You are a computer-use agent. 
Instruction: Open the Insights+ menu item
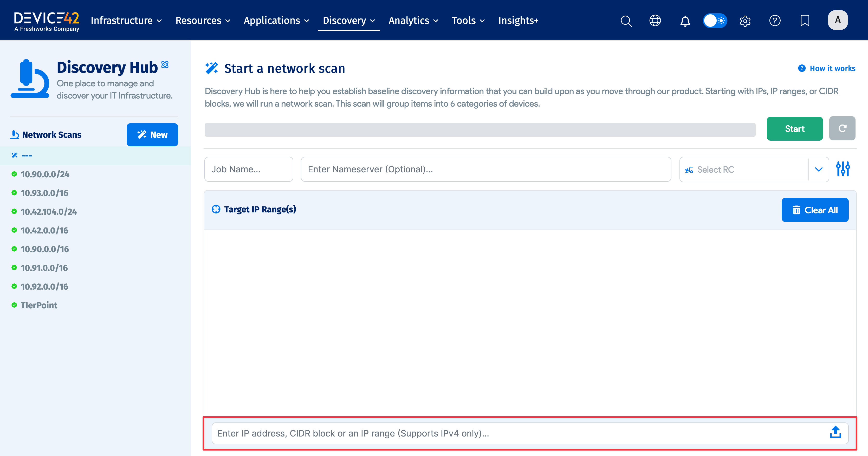(518, 21)
